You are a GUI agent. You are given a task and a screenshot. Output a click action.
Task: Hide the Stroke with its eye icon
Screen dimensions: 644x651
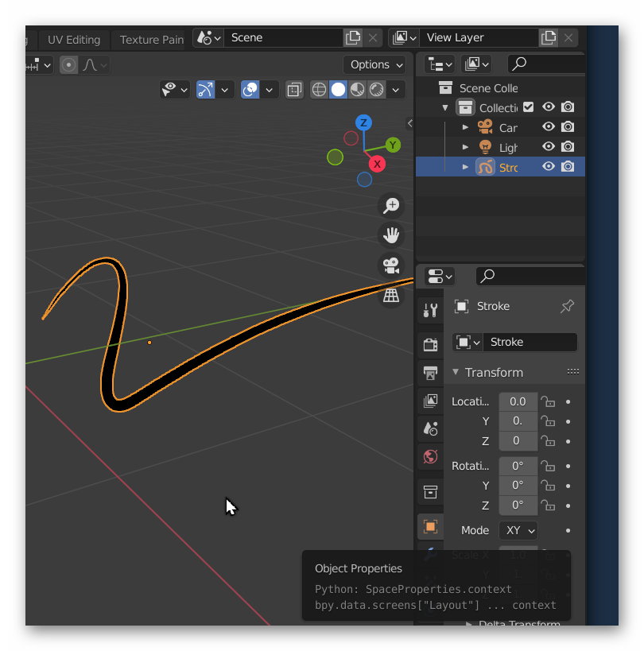point(549,166)
